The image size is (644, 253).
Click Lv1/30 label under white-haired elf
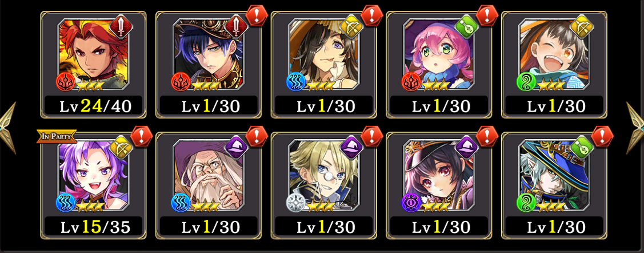tap(554, 227)
